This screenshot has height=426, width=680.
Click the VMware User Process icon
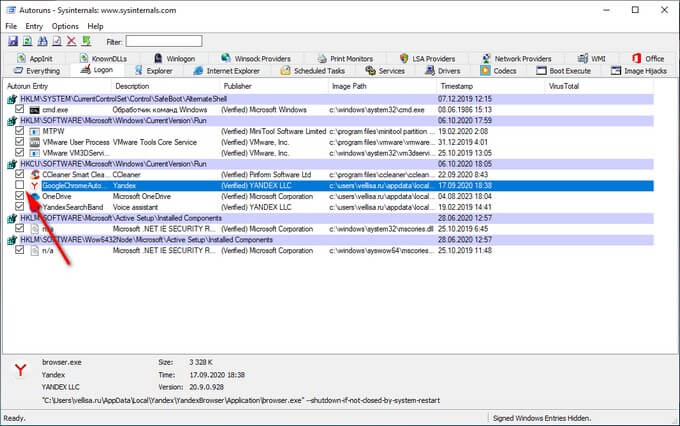[x=34, y=142]
